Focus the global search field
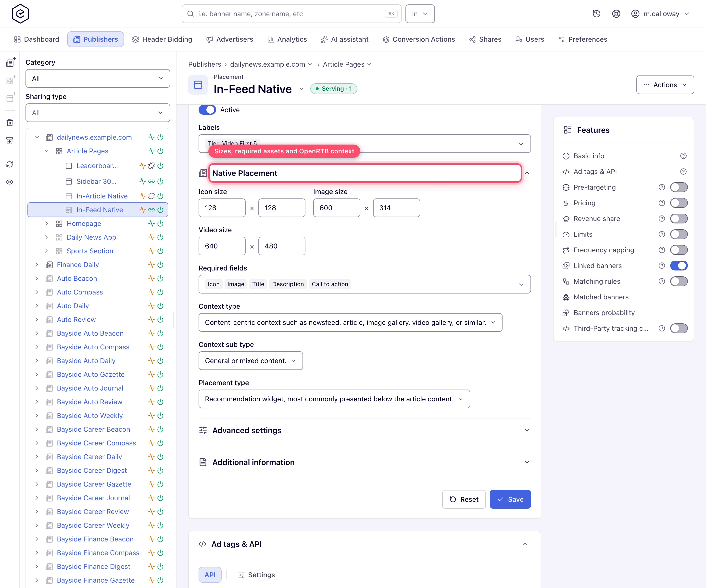 (x=291, y=14)
